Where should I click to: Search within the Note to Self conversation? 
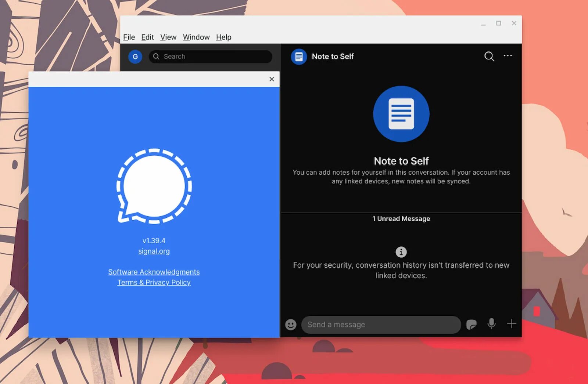click(x=489, y=56)
